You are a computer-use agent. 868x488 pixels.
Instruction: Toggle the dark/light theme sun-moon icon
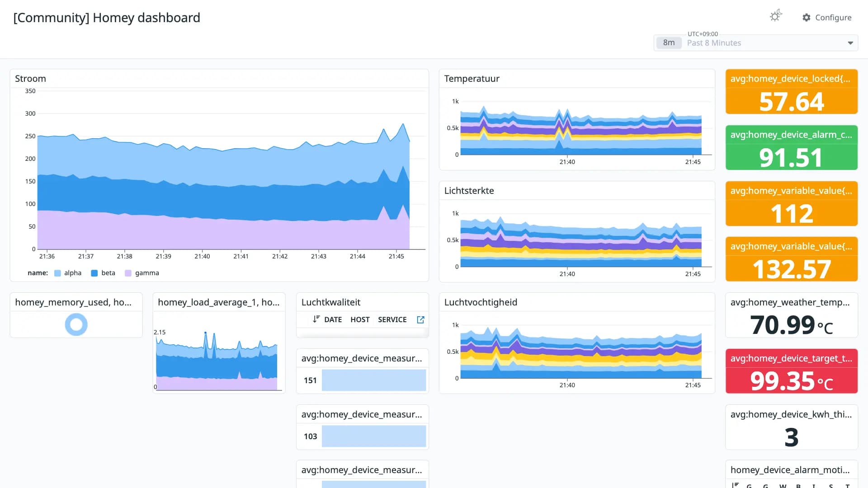776,16
